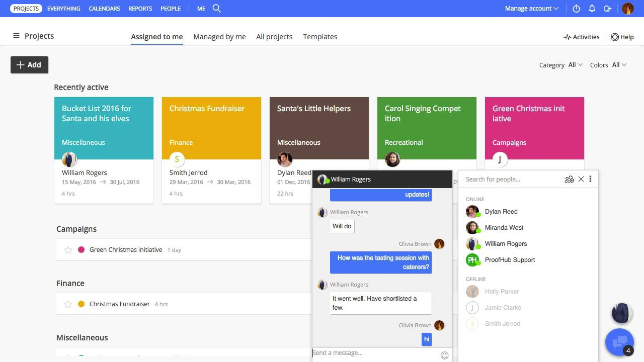Screen dimensions: 644x362
Task: Switch to the Managed by me tab
Action: tap(220, 36)
